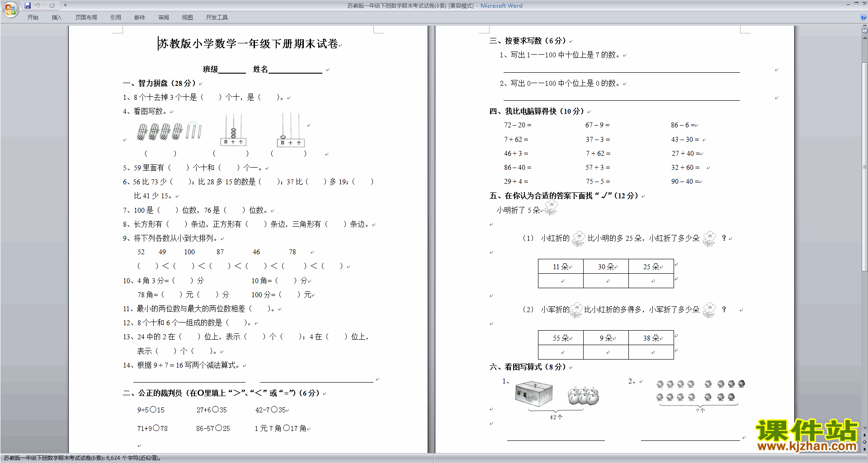Expand the Undo history dropdown arrow
868x463 pixels.
(44, 5)
